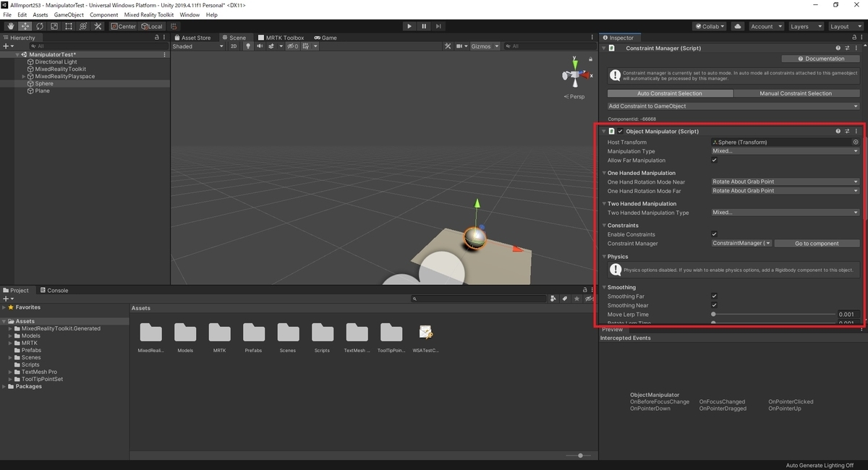Viewport: 868px width, 470px height.
Task: Open Object Manipulator context menu
Action: pyautogui.click(x=856, y=132)
